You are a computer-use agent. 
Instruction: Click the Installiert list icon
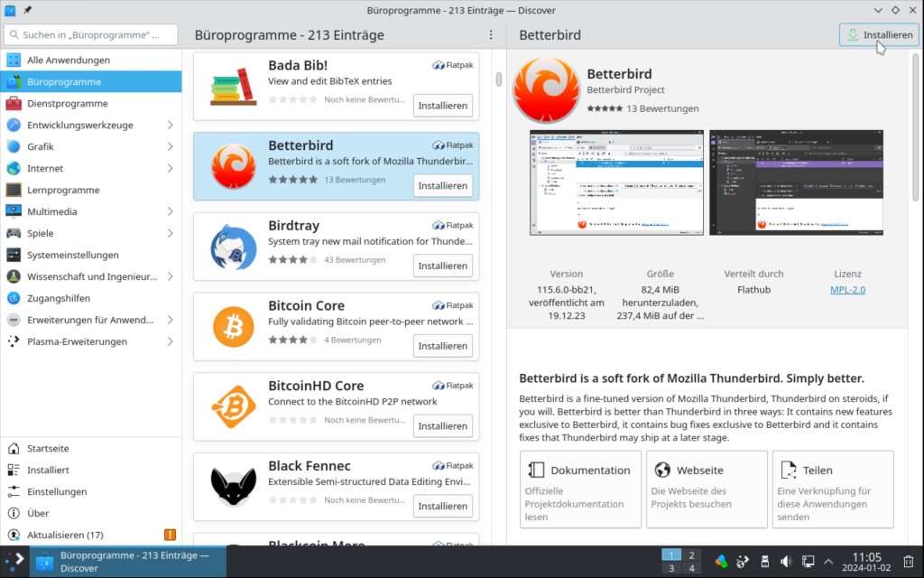13,470
